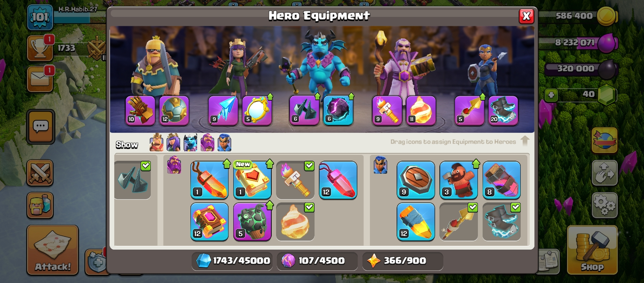Viewport: 644px width, 283px height.
Task: Open the settings gears icon
Action: (604, 204)
